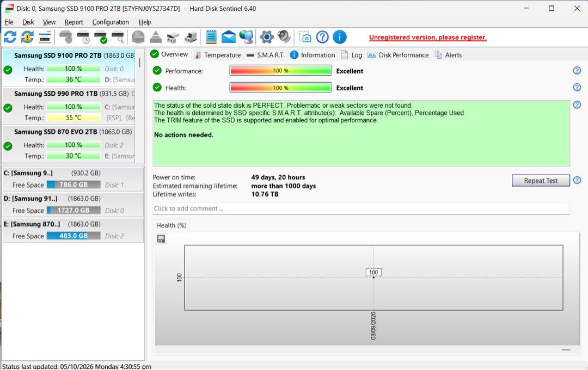Screen dimensions: 588x370
Task: Click the 786.0 GB free space bar
Action: click(73, 184)
